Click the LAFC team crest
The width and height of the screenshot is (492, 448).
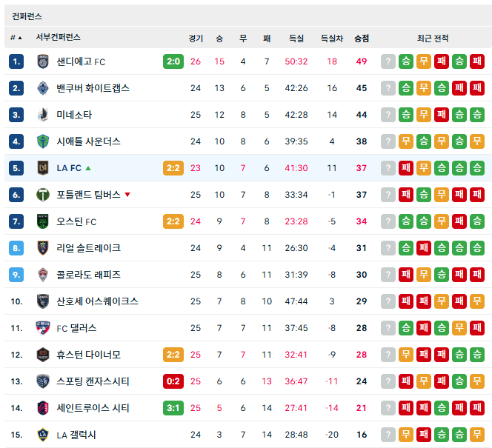click(x=43, y=168)
